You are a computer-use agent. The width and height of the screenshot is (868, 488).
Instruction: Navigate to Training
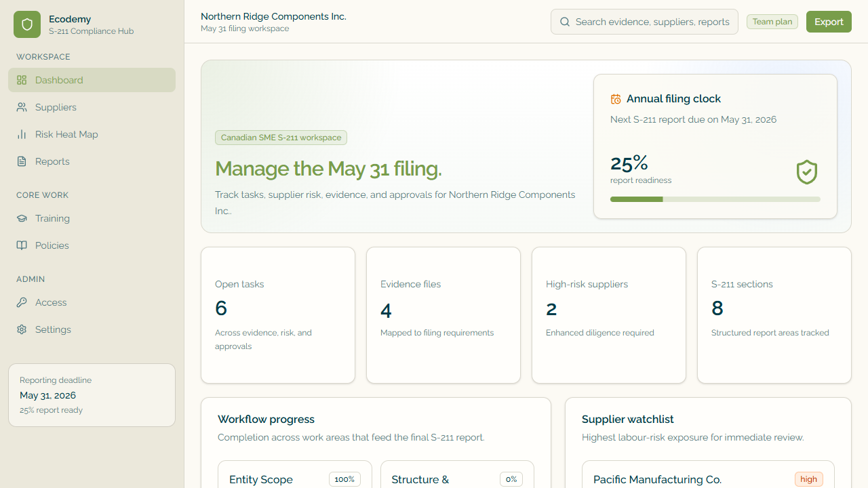pyautogui.click(x=92, y=218)
